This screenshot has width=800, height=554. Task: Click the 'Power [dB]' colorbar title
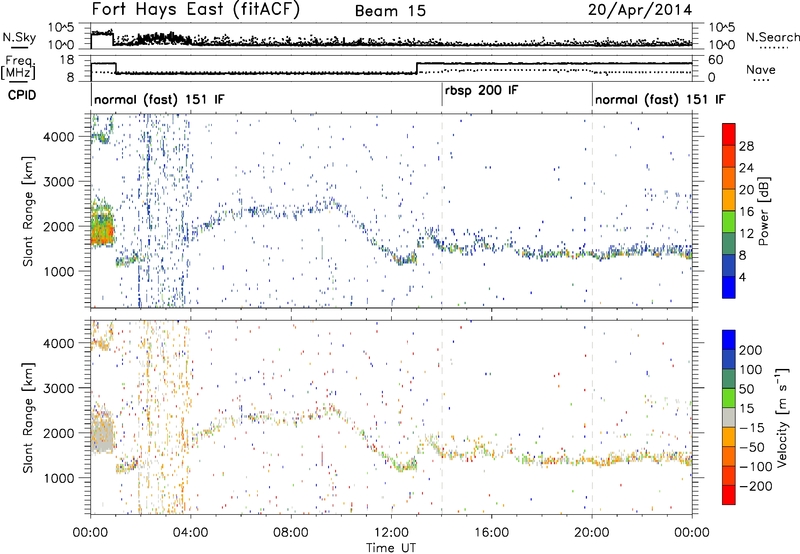[x=763, y=211]
